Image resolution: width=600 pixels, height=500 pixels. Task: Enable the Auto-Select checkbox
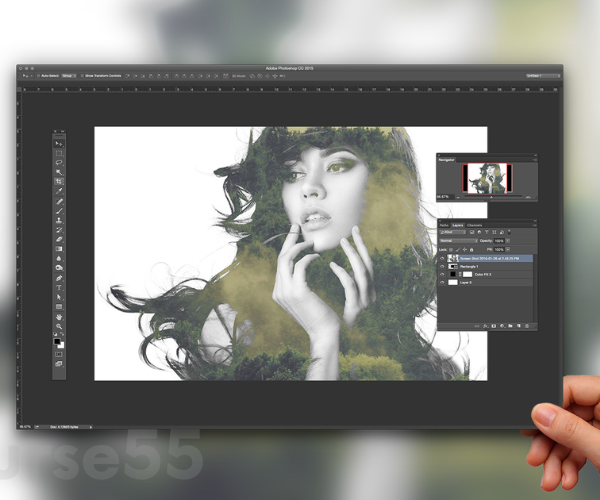(x=38, y=76)
